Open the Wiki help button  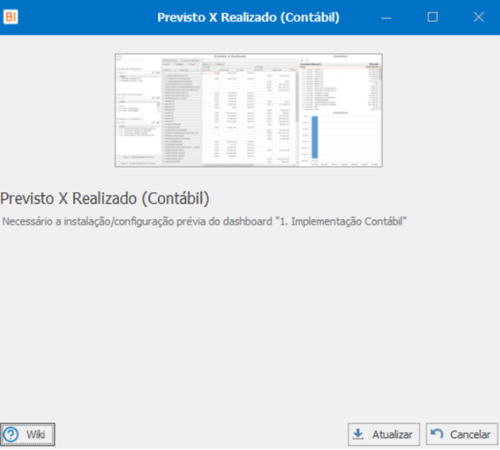click(x=28, y=434)
